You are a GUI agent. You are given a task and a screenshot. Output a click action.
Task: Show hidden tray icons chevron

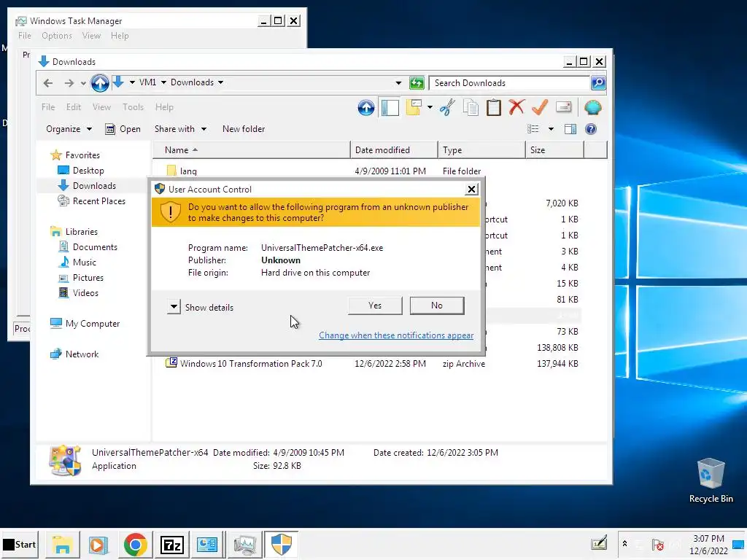pos(624,544)
